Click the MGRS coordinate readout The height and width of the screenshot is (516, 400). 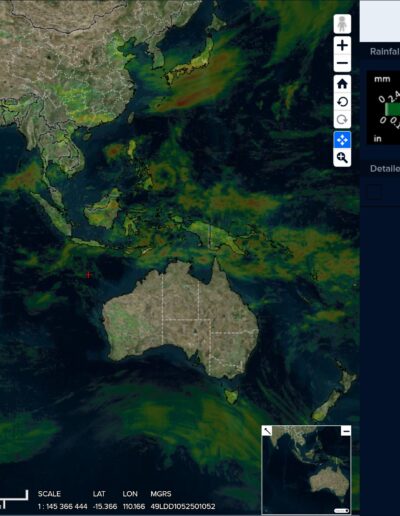(x=183, y=506)
